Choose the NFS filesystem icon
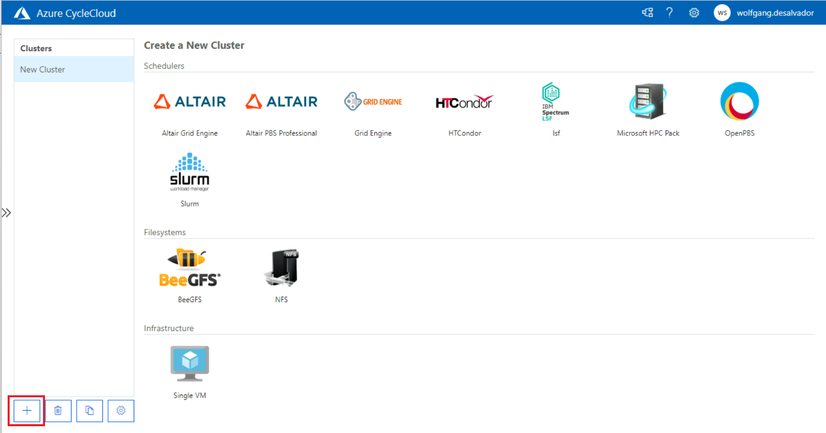 coord(281,268)
